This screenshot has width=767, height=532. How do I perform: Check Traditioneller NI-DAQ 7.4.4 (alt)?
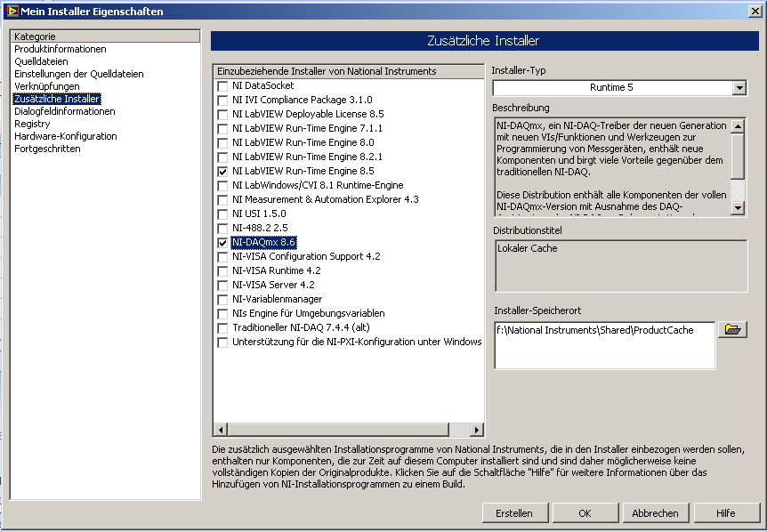[222, 327]
